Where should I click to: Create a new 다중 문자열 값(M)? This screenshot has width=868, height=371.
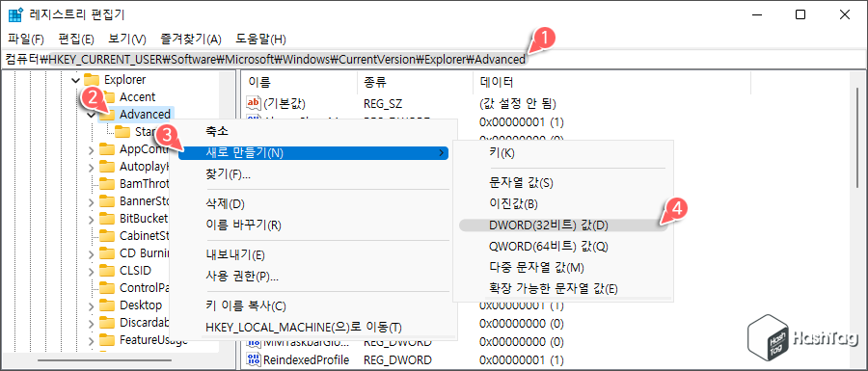[563, 268]
